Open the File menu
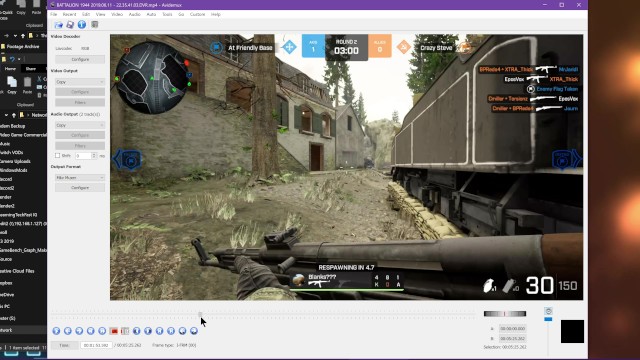640x360 pixels. [54, 14]
